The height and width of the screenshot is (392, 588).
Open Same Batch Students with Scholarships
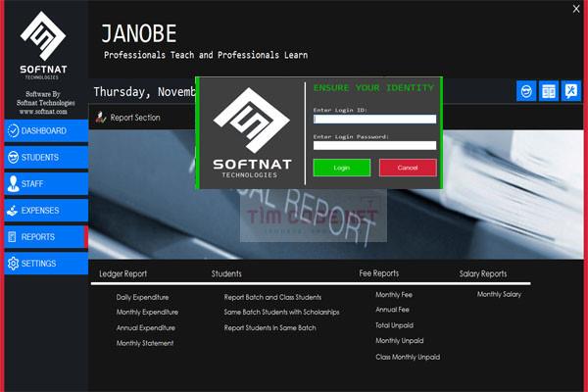[x=281, y=312]
